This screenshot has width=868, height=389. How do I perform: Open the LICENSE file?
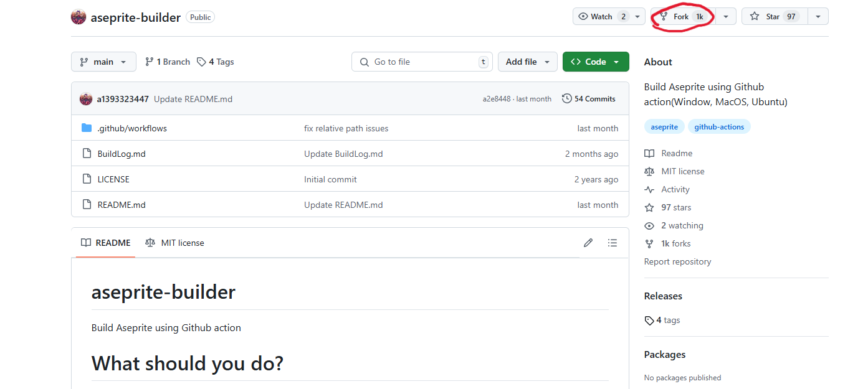click(x=113, y=179)
